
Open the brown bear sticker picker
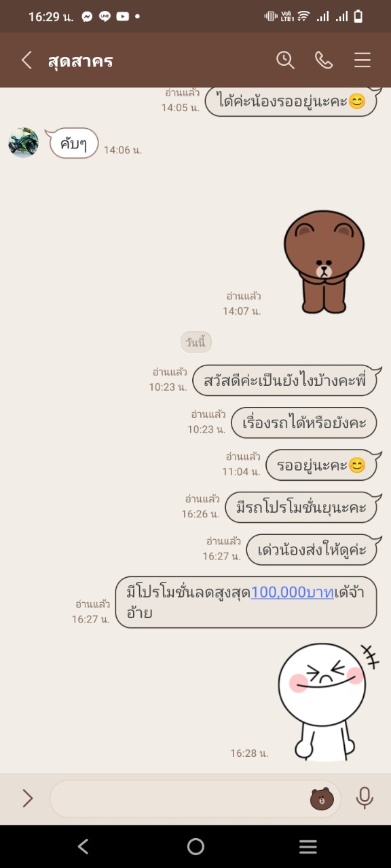coord(322,799)
